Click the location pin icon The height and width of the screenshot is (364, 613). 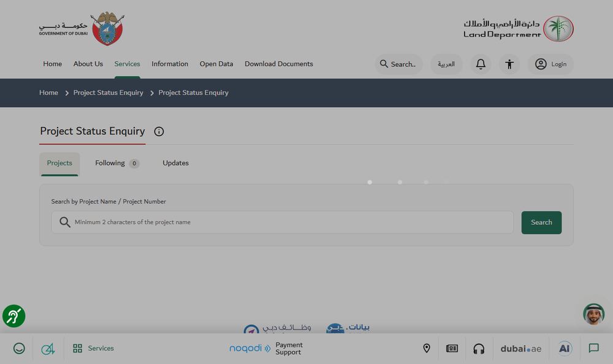click(427, 348)
